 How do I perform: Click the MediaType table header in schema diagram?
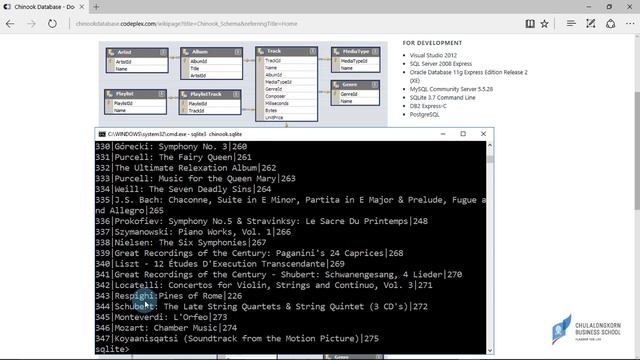pyautogui.click(x=356, y=51)
